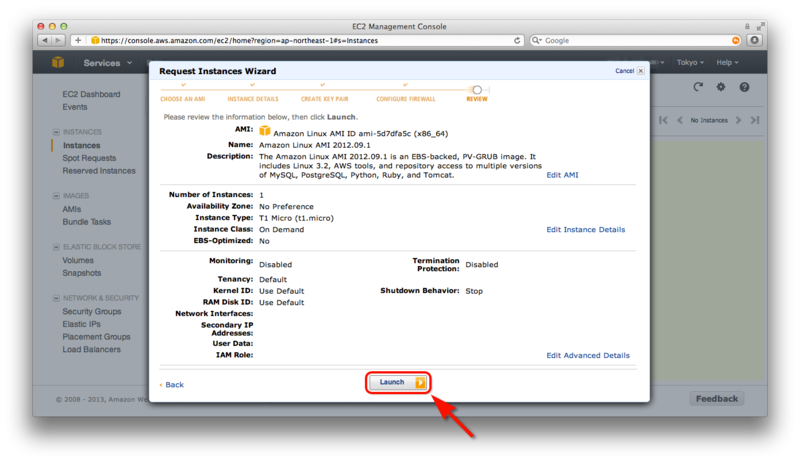Screen dimensions: 800x462
Task: Open Placement Groups in sidebar
Action: 96,337
